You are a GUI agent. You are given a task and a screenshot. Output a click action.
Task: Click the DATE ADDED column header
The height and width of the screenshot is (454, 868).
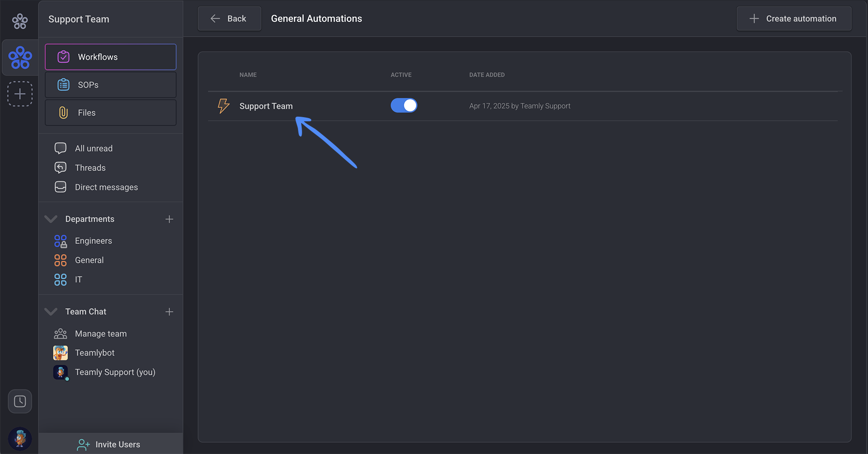pyautogui.click(x=487, y=75)
